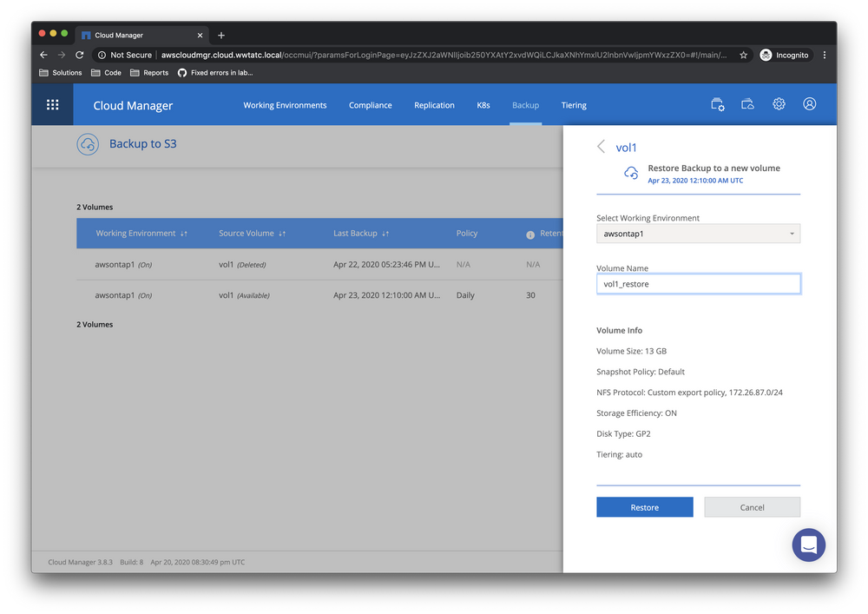
Task: Click the Not Secure site info icon
Action: 102,55
